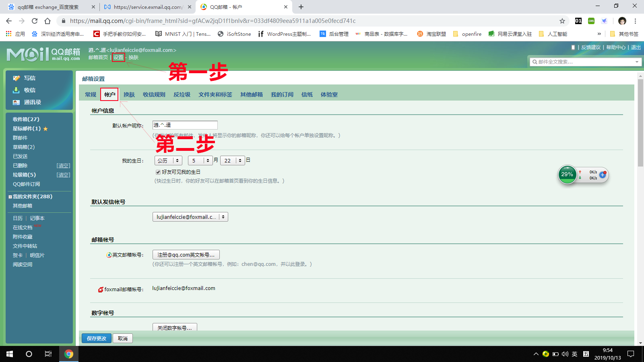
Task: Switch to the 我的订阅 tab
Action: click(x=282, y=95)
